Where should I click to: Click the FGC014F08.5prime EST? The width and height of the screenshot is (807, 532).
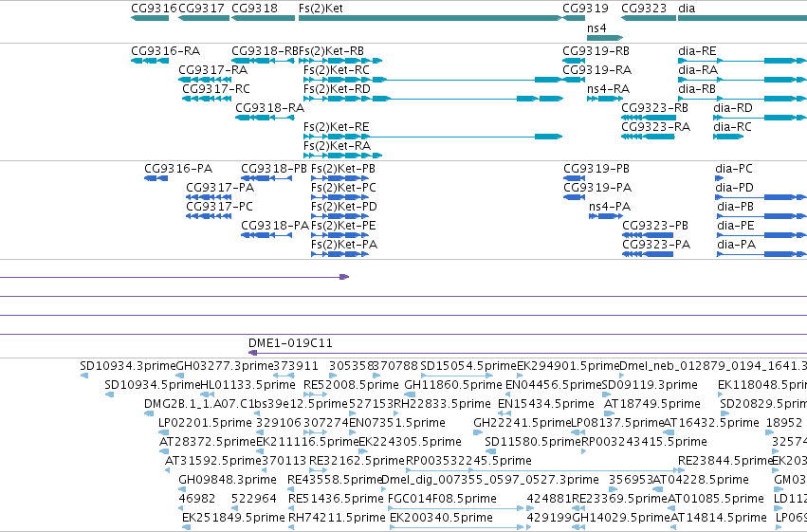pyautogui.click(x=456, y=508)
